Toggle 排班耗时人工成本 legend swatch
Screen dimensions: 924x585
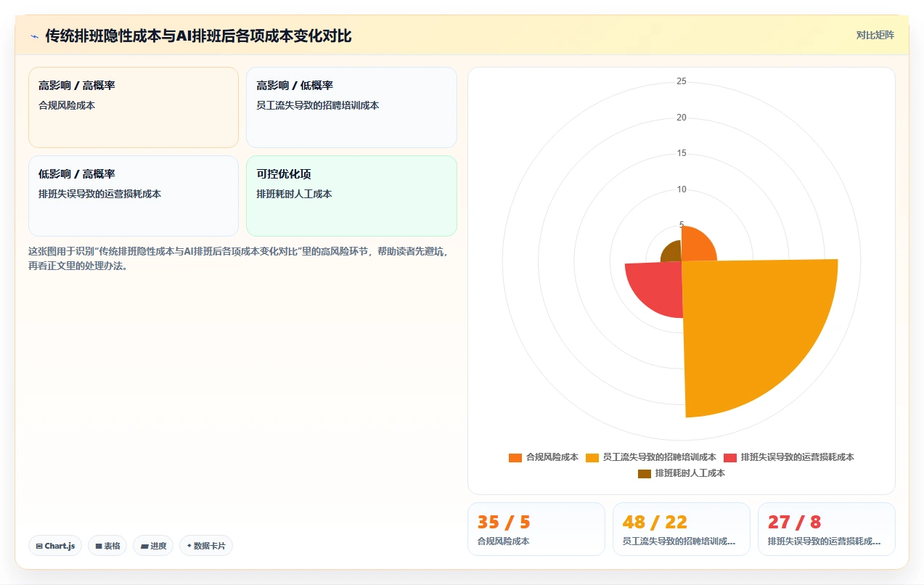click(645, 473)
